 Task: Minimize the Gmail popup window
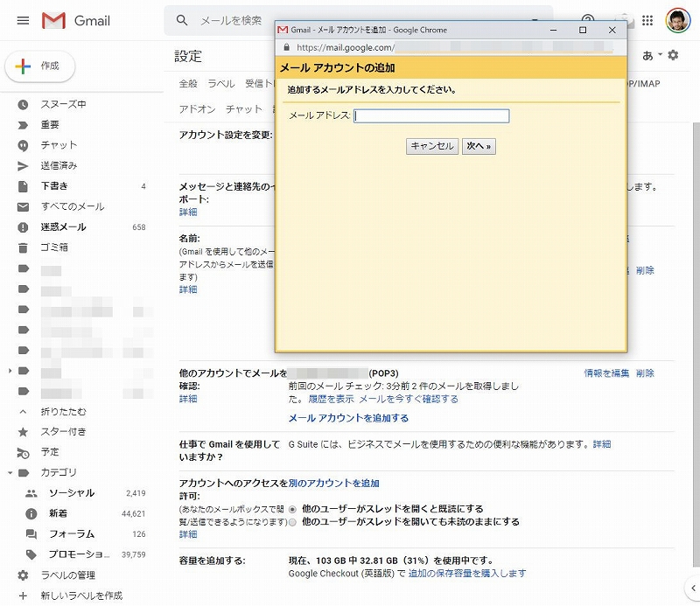pos(554,30)
